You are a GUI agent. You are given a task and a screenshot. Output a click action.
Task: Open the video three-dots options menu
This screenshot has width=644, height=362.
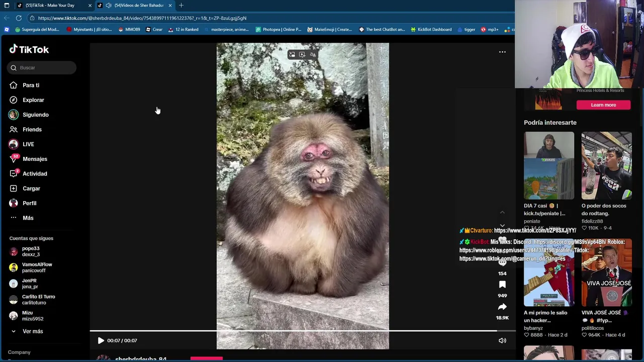pos(502,52)
